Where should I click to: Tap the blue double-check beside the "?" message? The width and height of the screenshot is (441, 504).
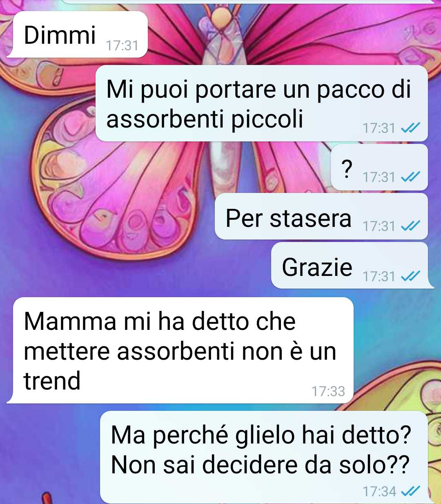tap(410, 177)
